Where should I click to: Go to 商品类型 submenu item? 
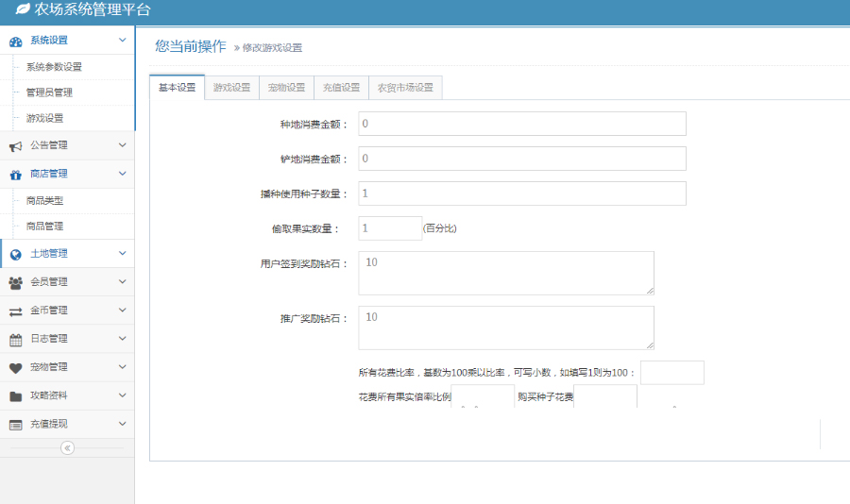(44, 201)
